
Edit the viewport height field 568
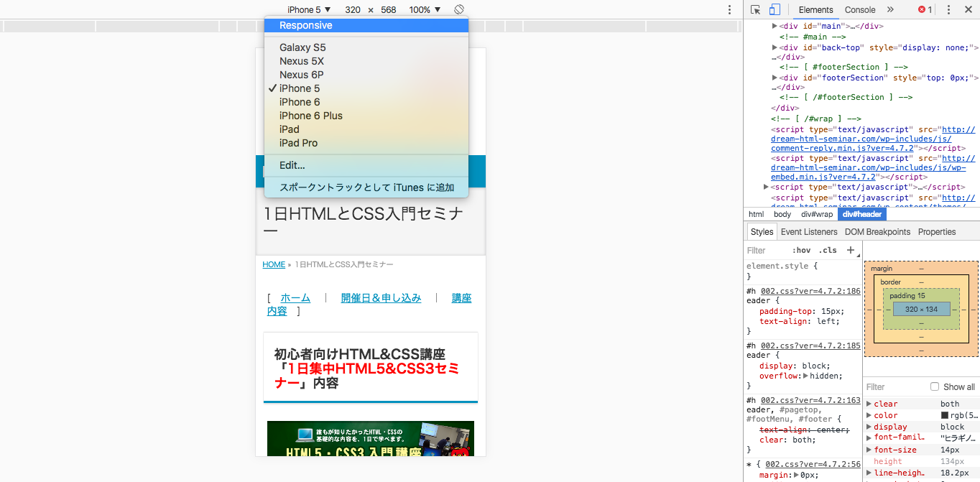389,9
